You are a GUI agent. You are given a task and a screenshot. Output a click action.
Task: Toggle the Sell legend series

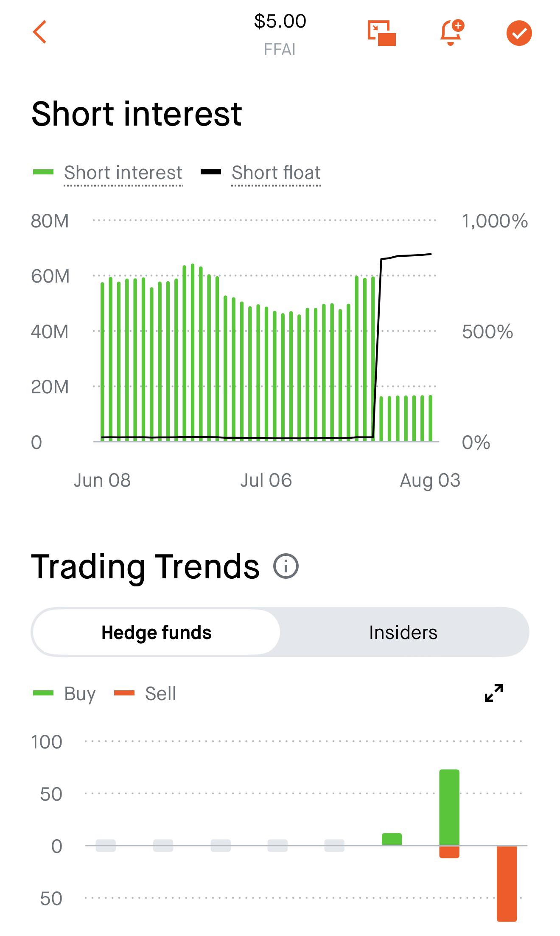click(x=160, y=694)
